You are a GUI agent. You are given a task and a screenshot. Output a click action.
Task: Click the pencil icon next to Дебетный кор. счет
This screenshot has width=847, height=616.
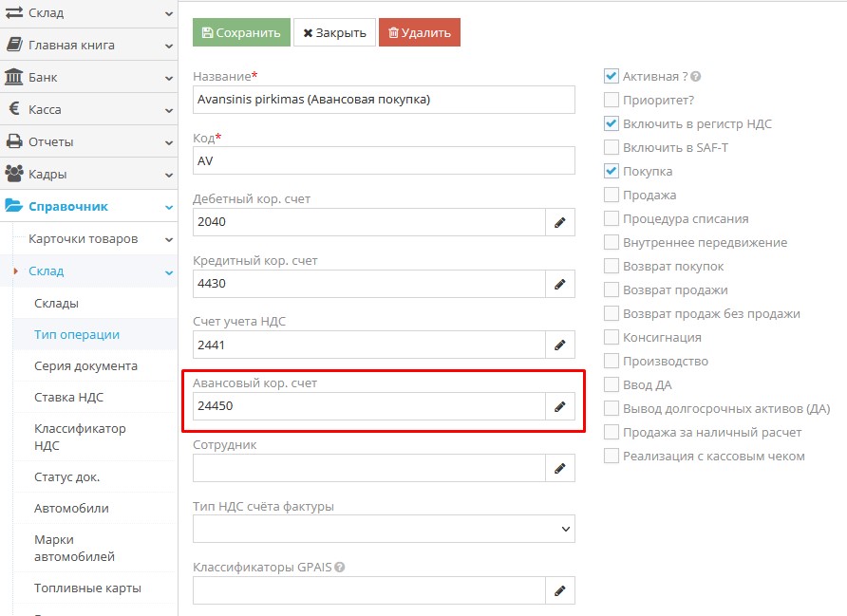(559, 222)
